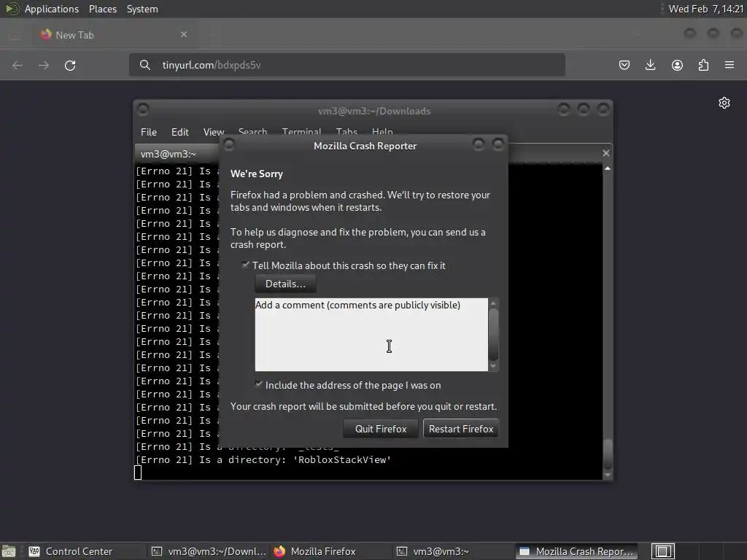Click the Details... button
This screenshot has height=560, width=747.
pyautogui.click(x=285, y=284)
